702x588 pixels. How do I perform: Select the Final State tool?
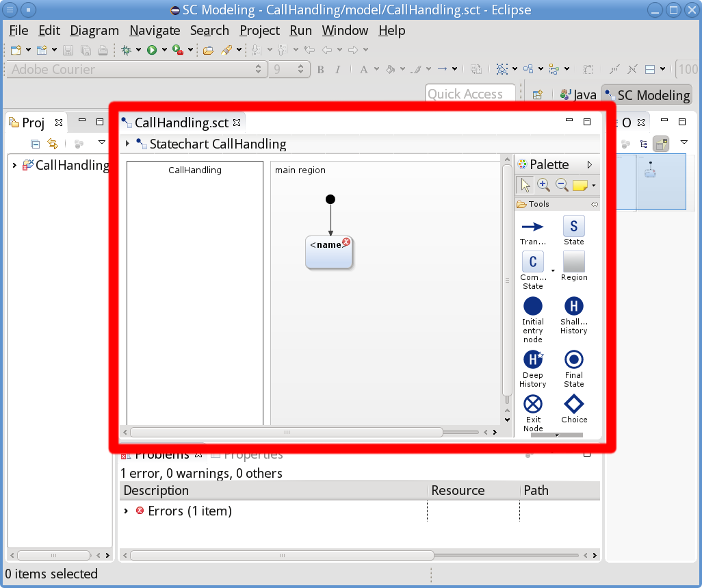pos(574,369)
